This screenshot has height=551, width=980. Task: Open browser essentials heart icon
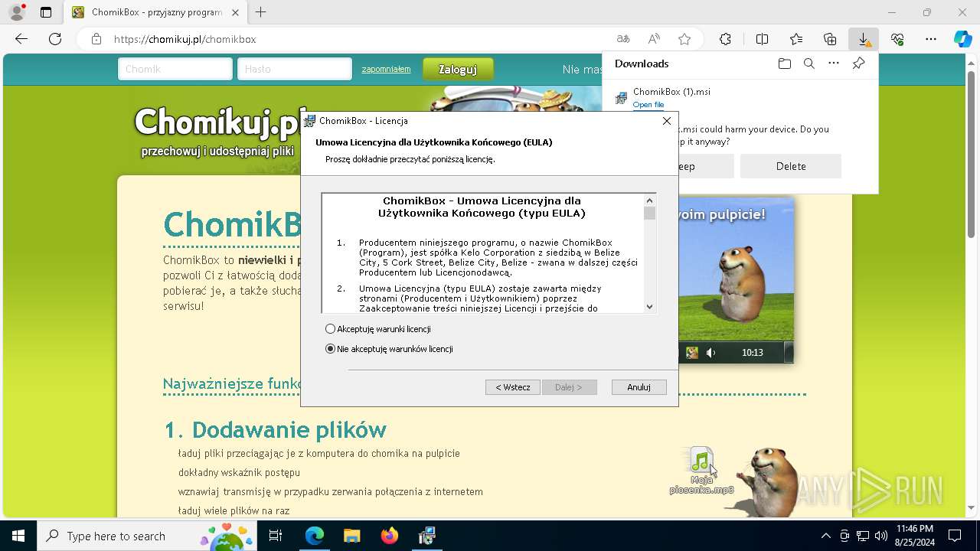point(897,39)
